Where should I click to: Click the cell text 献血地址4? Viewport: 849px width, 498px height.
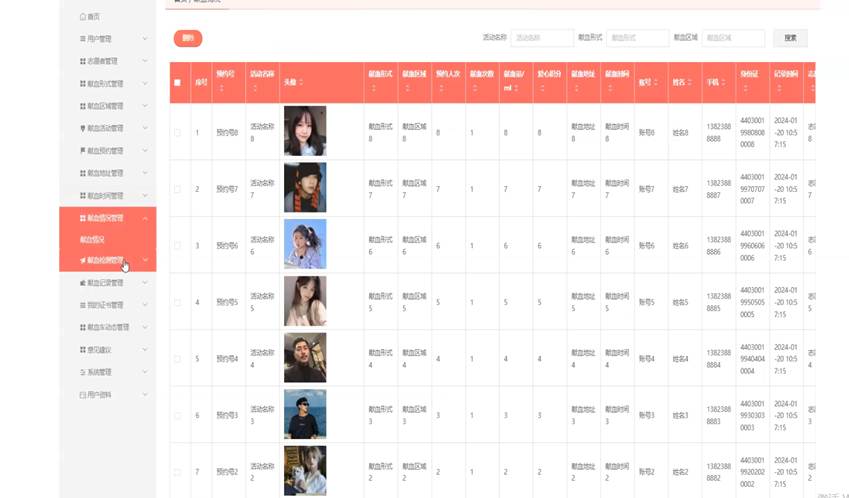[583, 359]
